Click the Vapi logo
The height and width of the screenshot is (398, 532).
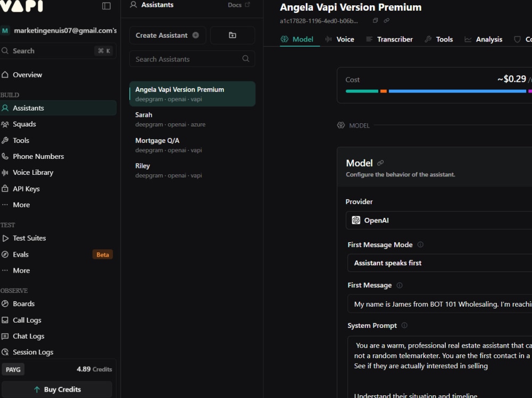tap(21, 6)
